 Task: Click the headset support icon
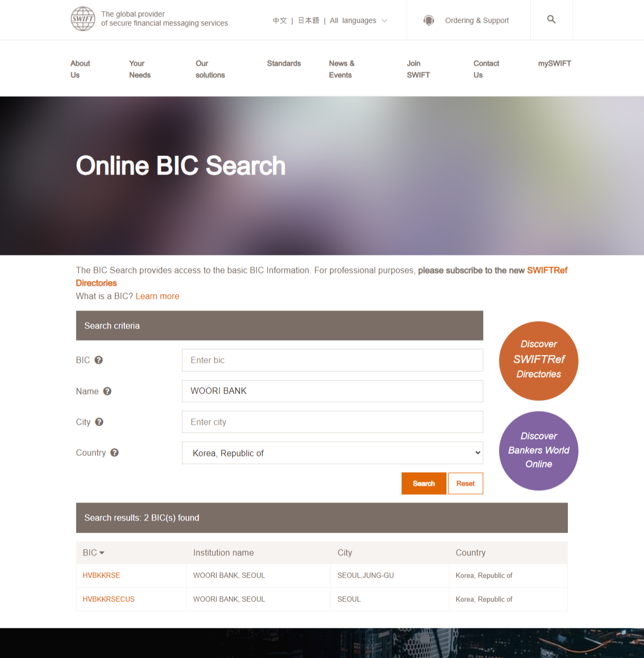tap(429, 20)
